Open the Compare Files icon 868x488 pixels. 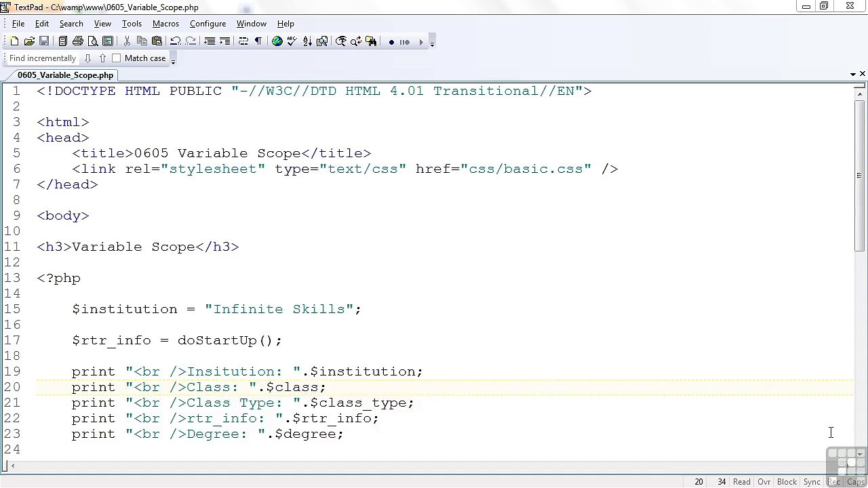pyautogui.click(x=322, y=41)
